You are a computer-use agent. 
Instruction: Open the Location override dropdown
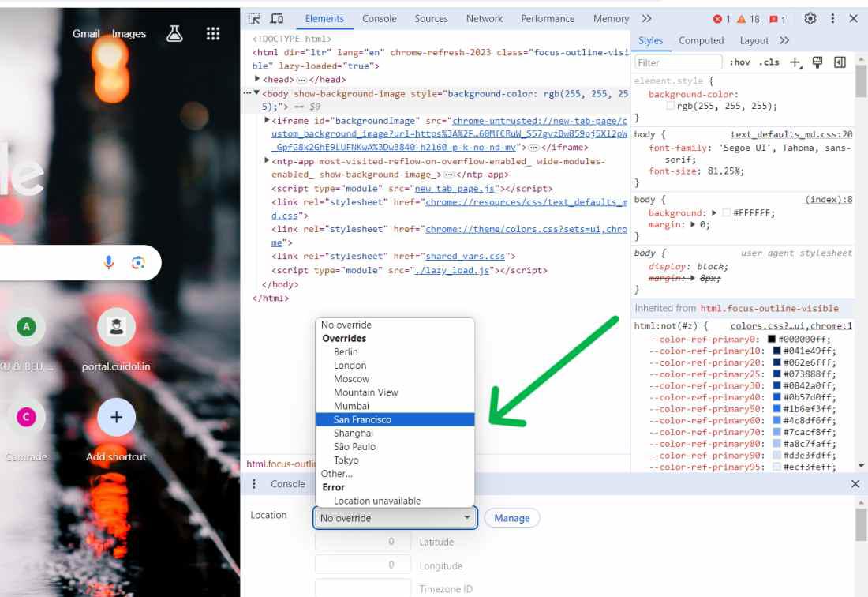[x=395, y=518]
